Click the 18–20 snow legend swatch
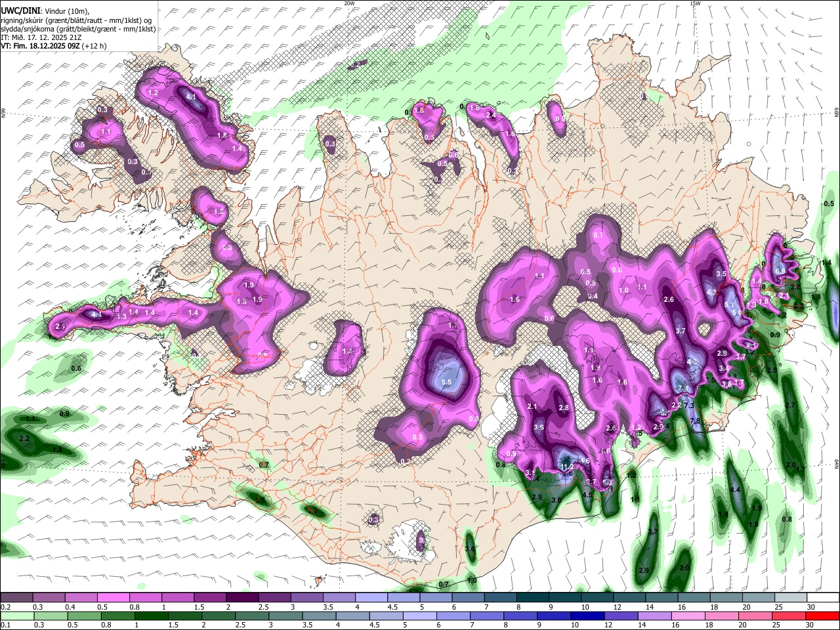Viewport: 840px width, 630px height. click(x=726, y=598)
